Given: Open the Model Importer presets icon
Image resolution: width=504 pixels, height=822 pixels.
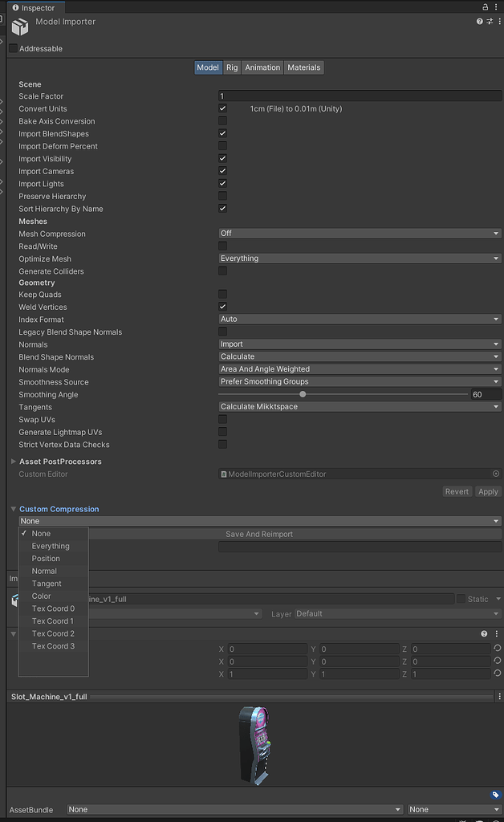Looking at the screenshot, I should (490, 22).
